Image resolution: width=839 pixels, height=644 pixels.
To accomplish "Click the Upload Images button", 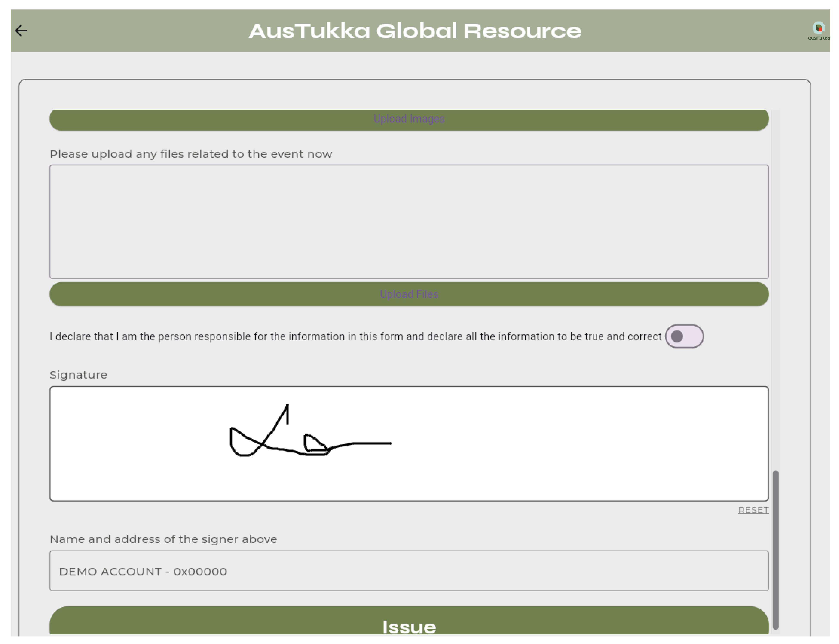I will click(409, 120).
